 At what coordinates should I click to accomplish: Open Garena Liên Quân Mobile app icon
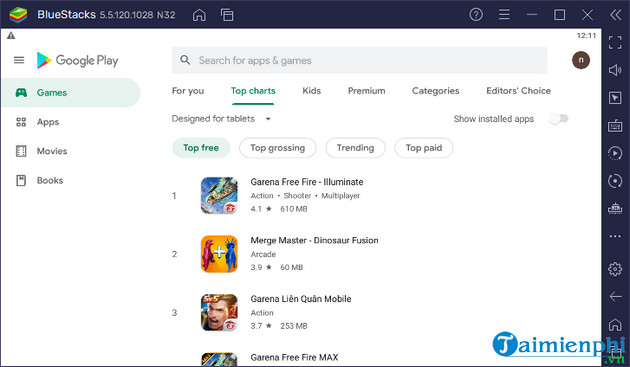(x=219, y=312)
